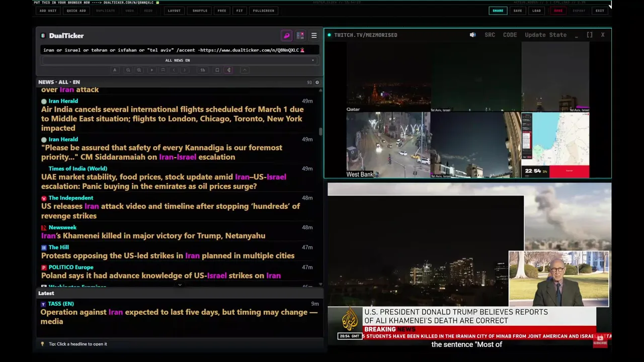The height and width of the screenshot is (362, 644).
Task: Click Update State in Twitch panel
Action: tap(545, 35)
